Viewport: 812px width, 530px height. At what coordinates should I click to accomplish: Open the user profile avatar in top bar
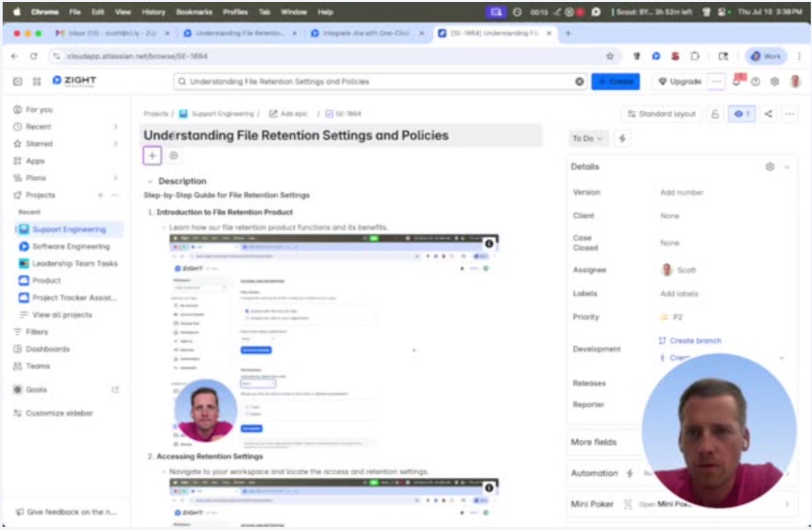click(x=795, y=81)
